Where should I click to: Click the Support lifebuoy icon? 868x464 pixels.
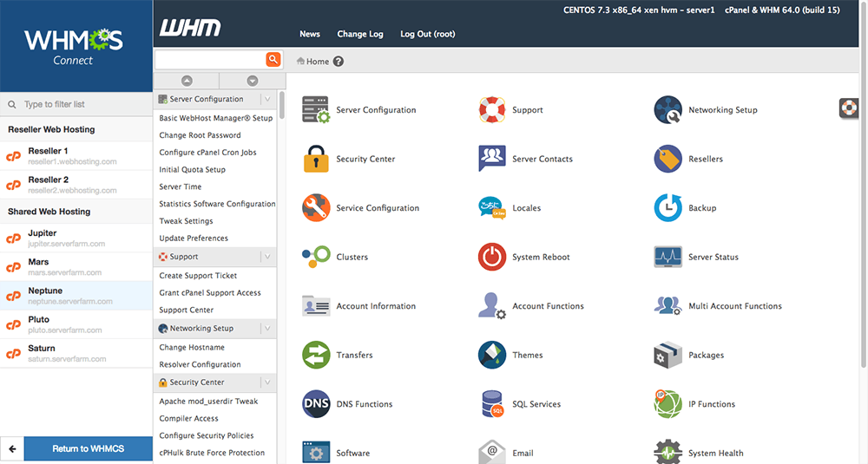pyautogui.click(x=492, y=110)
